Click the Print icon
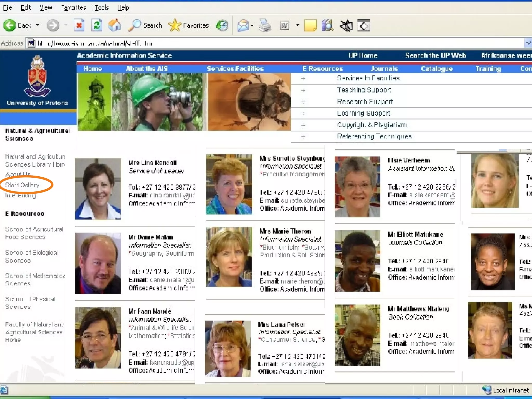The width and height of the screenshot is (532, 399). click(265, 26)
